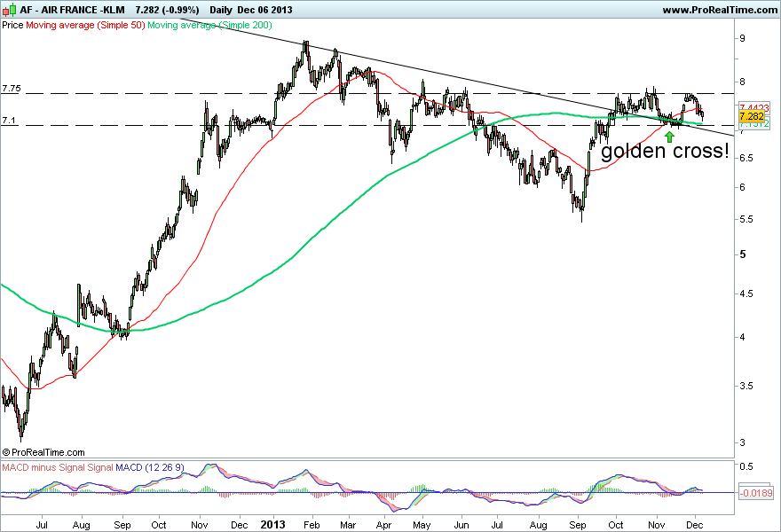
Task: Click the 'Feb' month label on the time axis
Action: pyautogui.click(x=312, y=525)
